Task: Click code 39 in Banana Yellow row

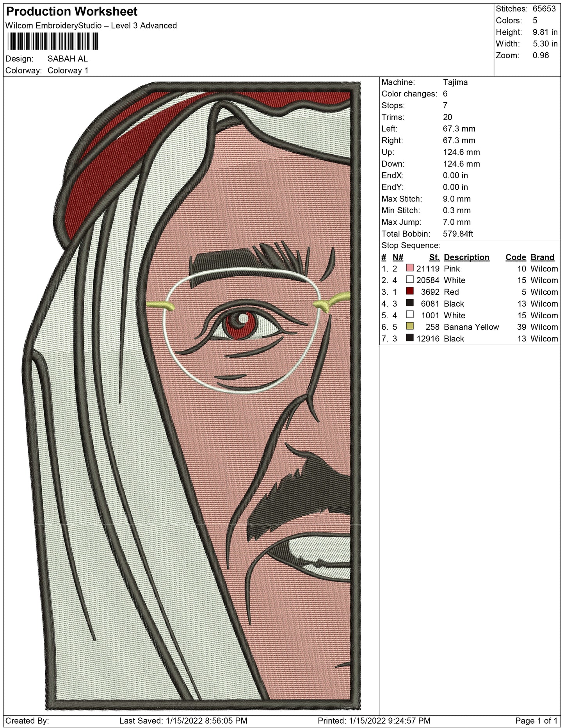Action: pos(522,327)
